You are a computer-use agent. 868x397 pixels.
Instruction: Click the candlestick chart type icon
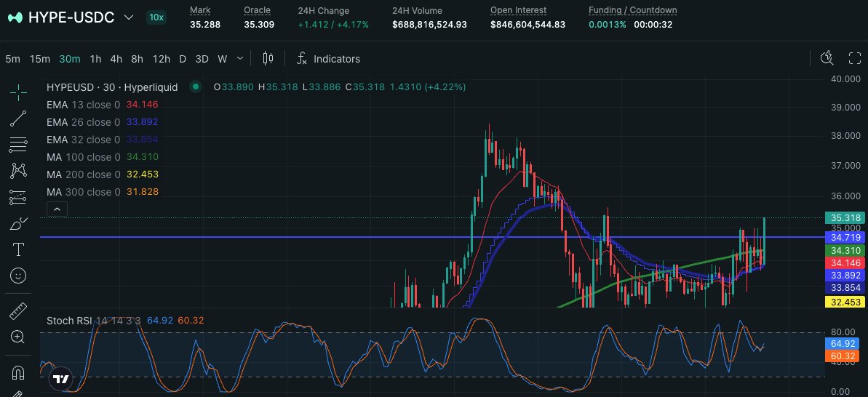click(x=268, y=59)
